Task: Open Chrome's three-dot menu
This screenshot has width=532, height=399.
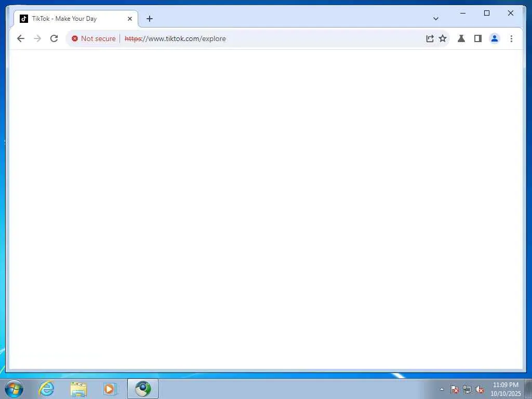Action: [511, 38]
